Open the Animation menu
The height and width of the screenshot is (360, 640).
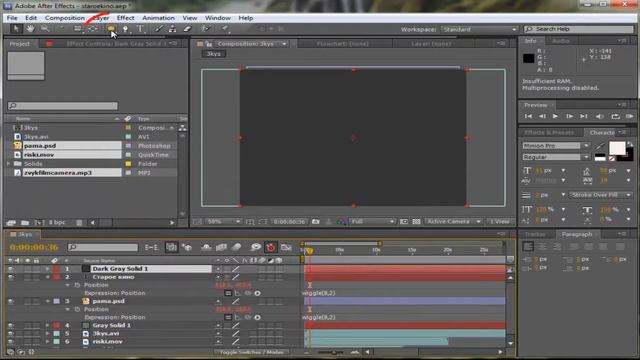pos(158,18)
